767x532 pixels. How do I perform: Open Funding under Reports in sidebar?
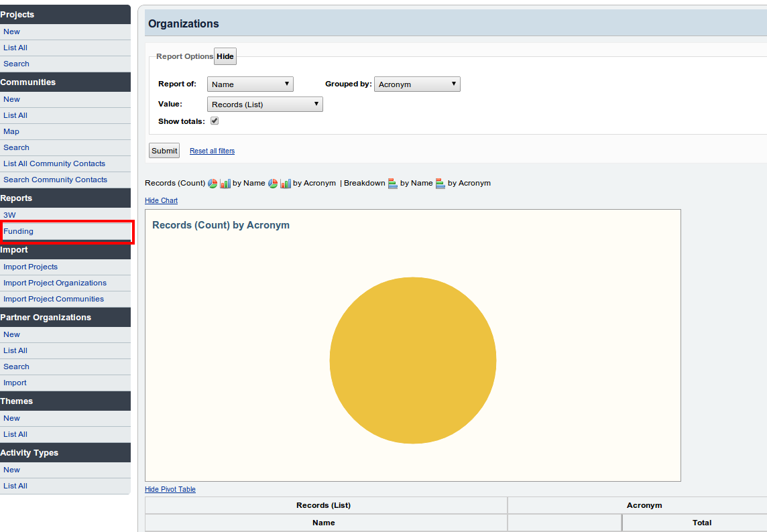(19, 231)
